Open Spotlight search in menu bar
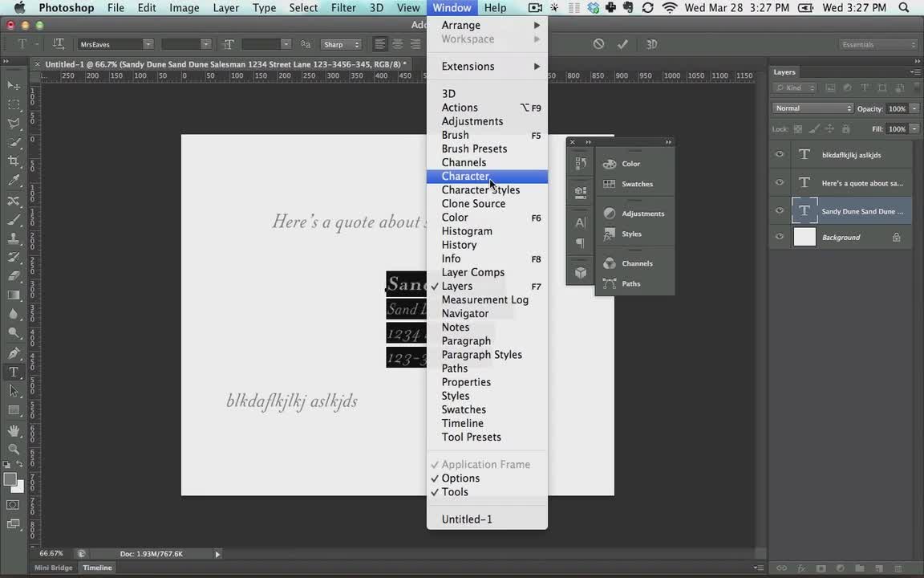The width and height of the screenshot is (924, 578). pyautogui.click(x=904, y=8)
